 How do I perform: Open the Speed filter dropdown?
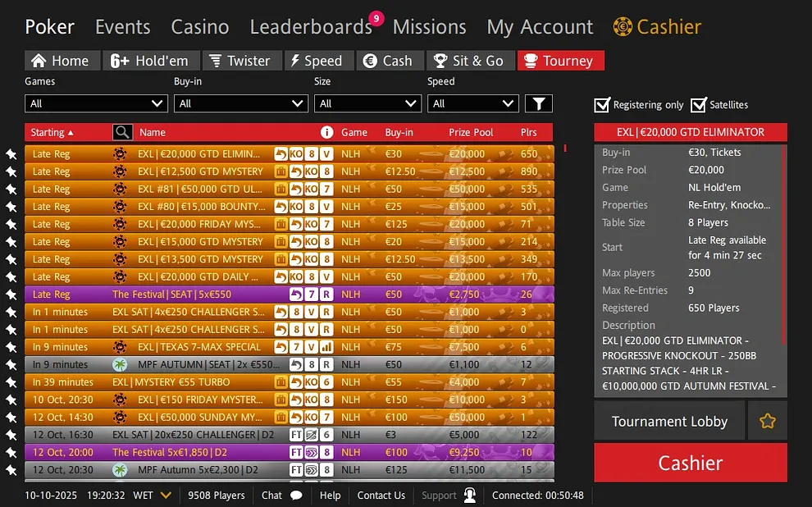[472, 103]
